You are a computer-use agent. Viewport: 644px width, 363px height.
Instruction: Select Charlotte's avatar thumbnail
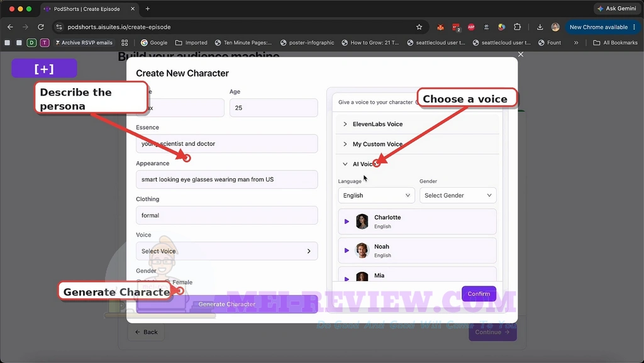(x=362, y=221)
